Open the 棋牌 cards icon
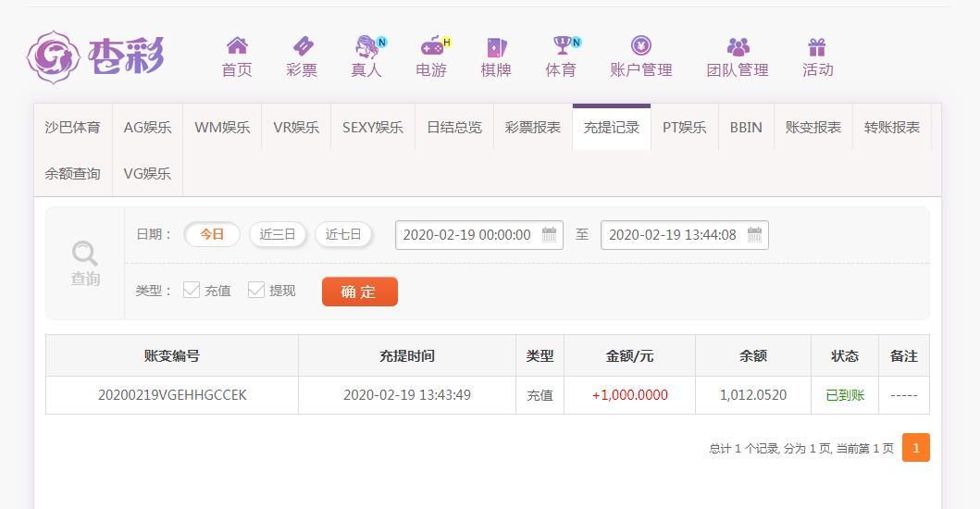This screenshot has height=509, width=980. pos(496,47)
